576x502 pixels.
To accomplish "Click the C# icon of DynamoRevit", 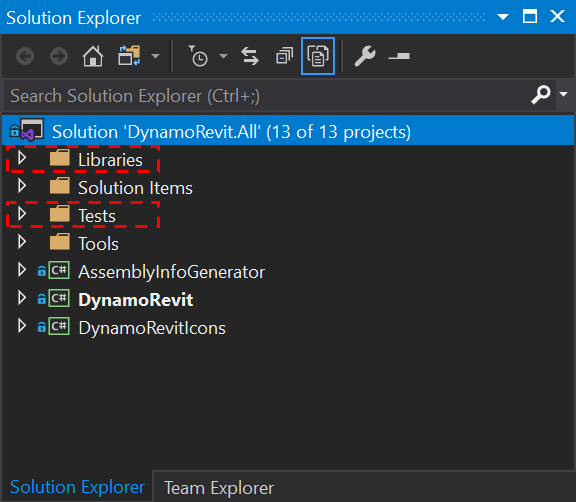I will click(59, 298).
